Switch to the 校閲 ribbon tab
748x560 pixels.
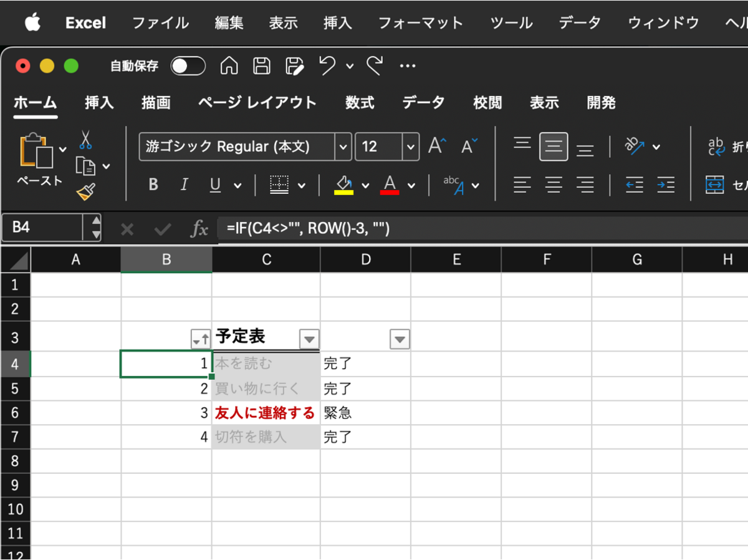coord(487,103)
